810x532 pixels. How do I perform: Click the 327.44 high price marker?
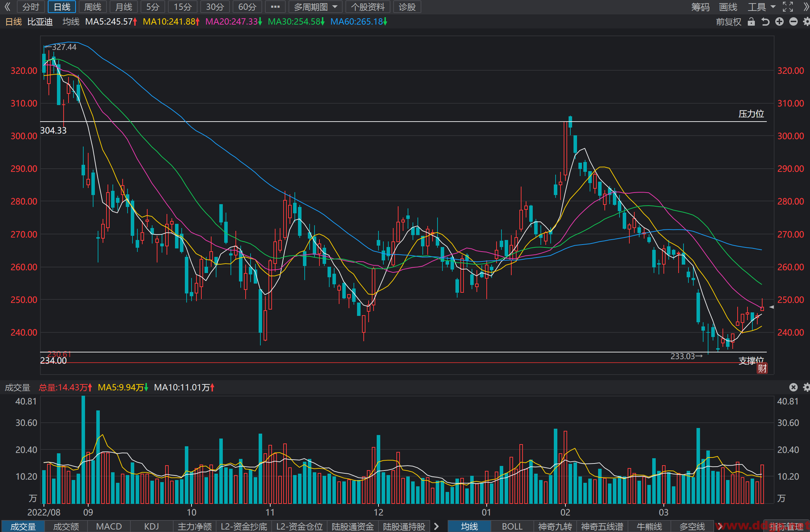(61, 47)
